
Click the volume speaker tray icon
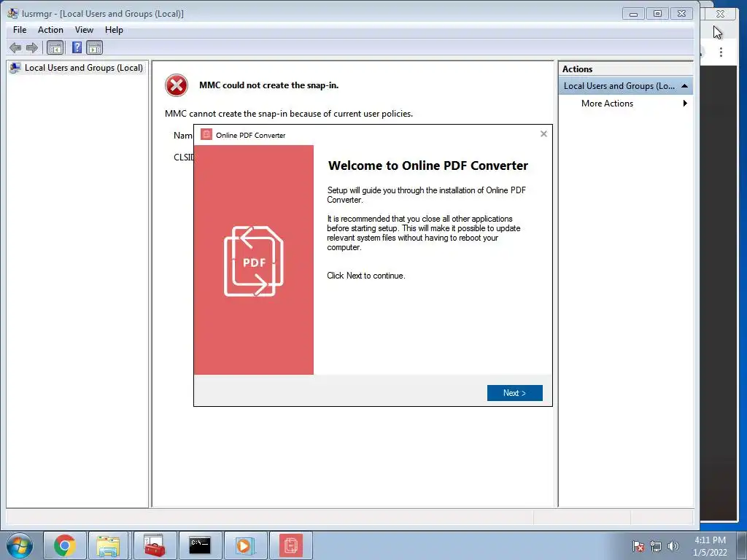coord(673,546)
